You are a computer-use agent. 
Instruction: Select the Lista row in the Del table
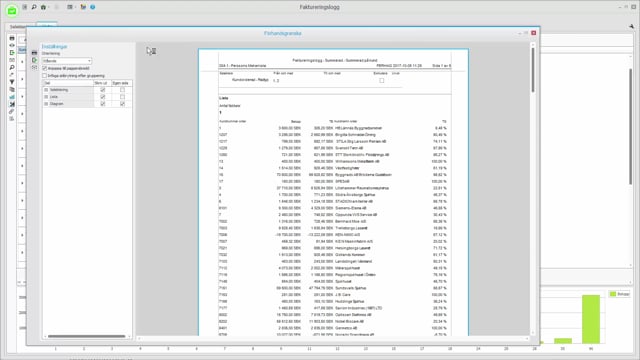68,97
